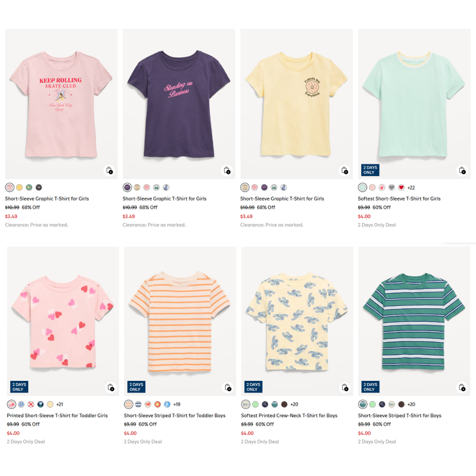Choose red heart swatch under mint girls tee
The height and width of the screenshot is (476, 476).
401,188
